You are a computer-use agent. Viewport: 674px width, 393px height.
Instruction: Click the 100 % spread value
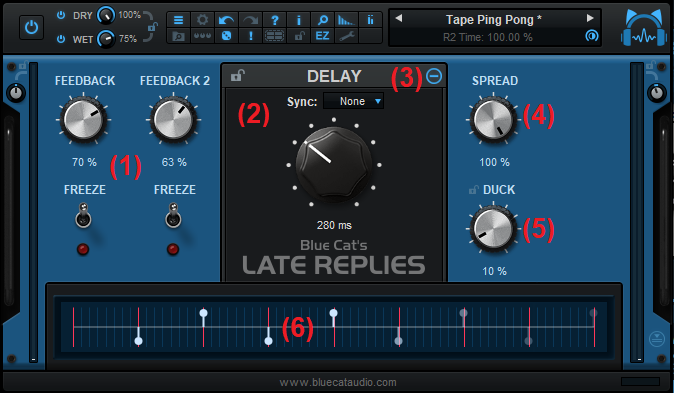[x=494, y=162]
